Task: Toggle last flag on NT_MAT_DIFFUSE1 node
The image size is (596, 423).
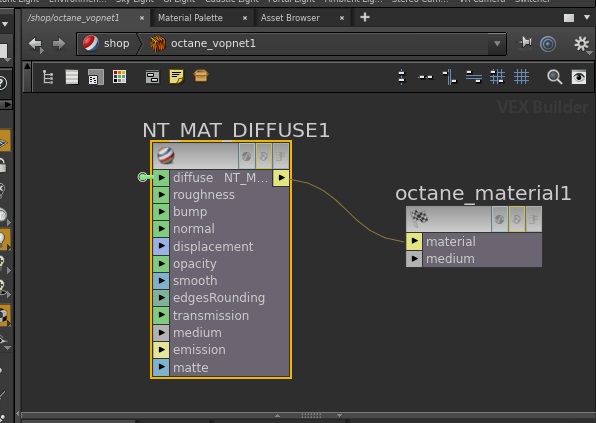Action: pos(281,156)
